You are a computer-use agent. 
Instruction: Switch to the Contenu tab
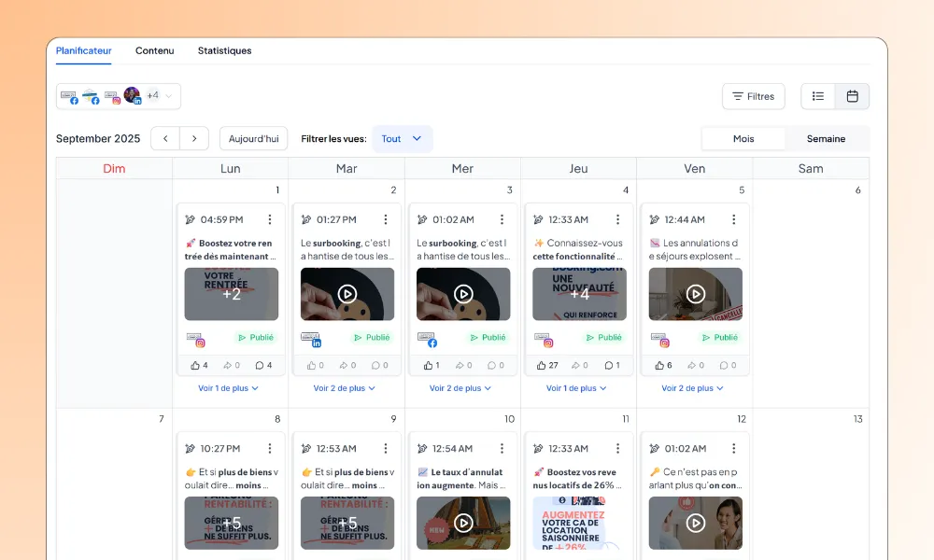point(154,50)
